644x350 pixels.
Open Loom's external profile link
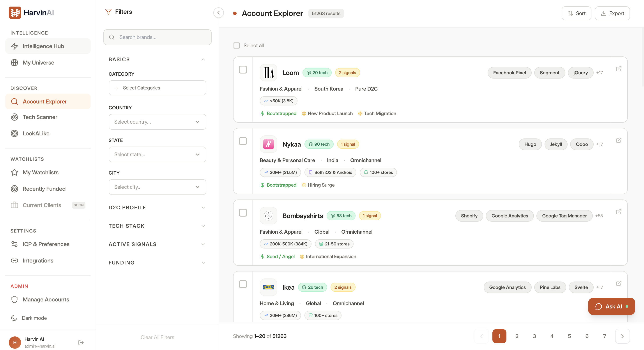(619, 69)
